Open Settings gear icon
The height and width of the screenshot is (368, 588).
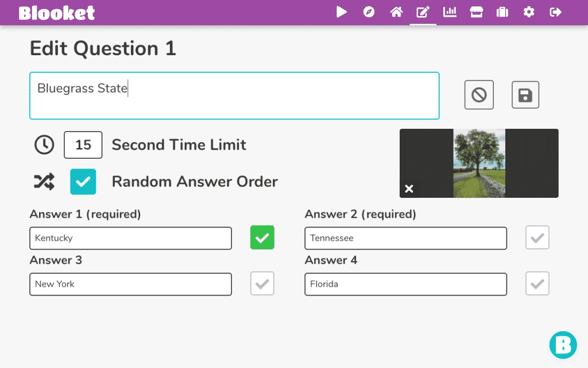(x=529, y=12)
